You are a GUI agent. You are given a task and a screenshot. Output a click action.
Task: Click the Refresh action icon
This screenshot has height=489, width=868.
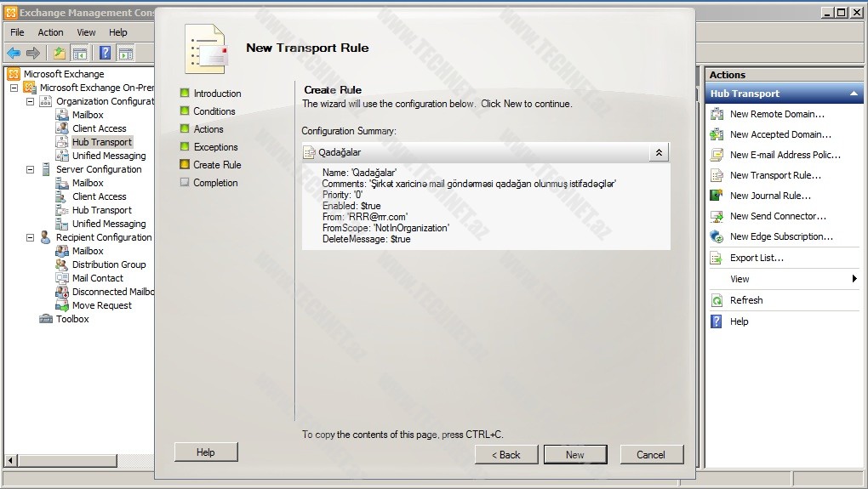point(717,300)
